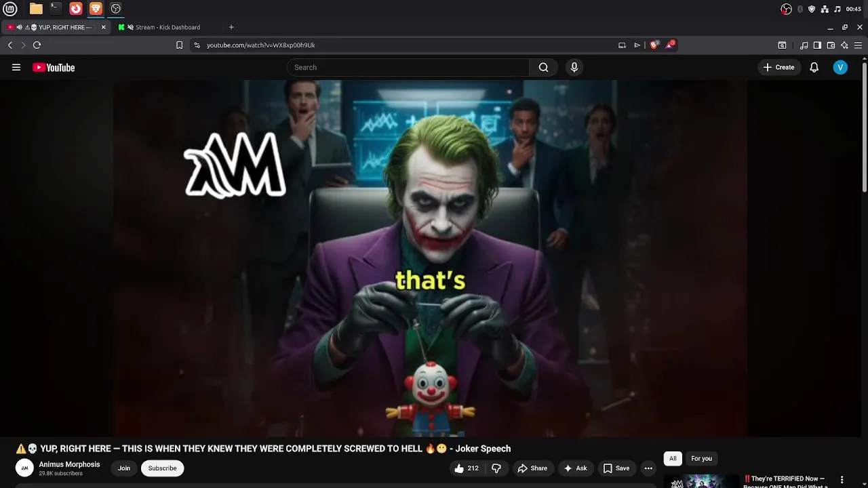Mute audio on the YouTube tab

pyautogui.click(x=20, y=27)
